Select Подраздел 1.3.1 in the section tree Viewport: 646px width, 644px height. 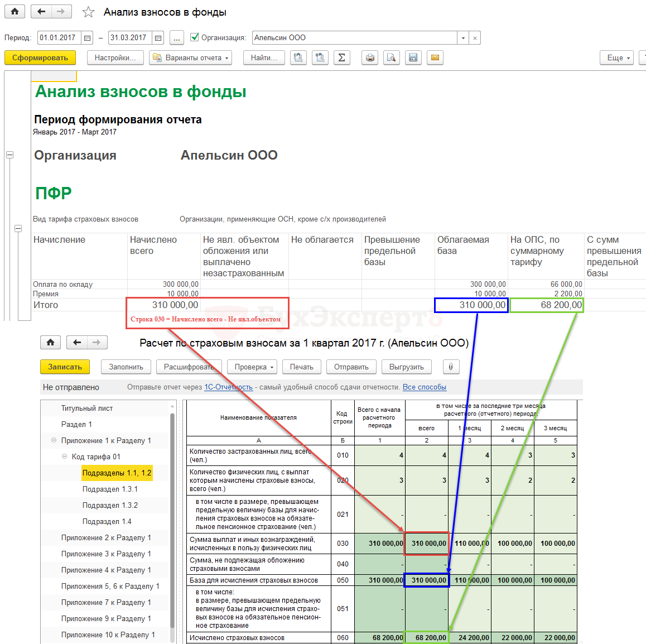click(110, 489)
